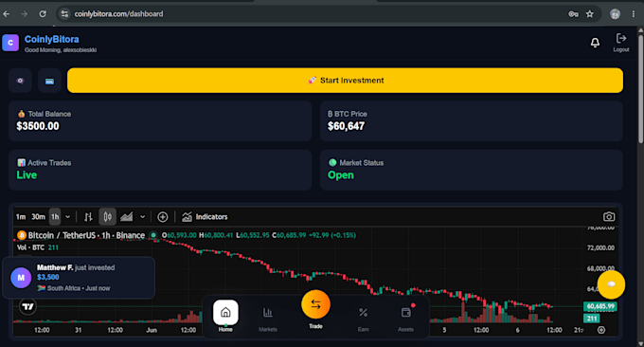Open the card icon button

click(x=49, y=81)
